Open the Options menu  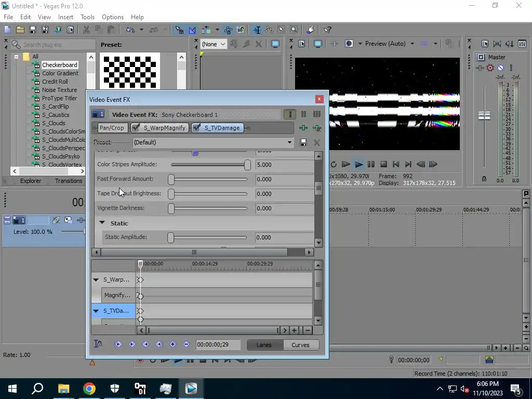[113, 17]
